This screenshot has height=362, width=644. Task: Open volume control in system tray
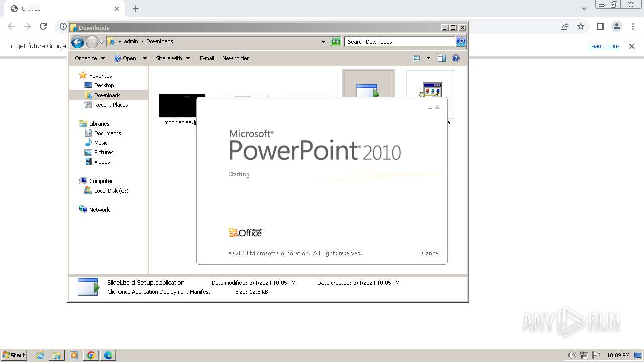(572, 355)
